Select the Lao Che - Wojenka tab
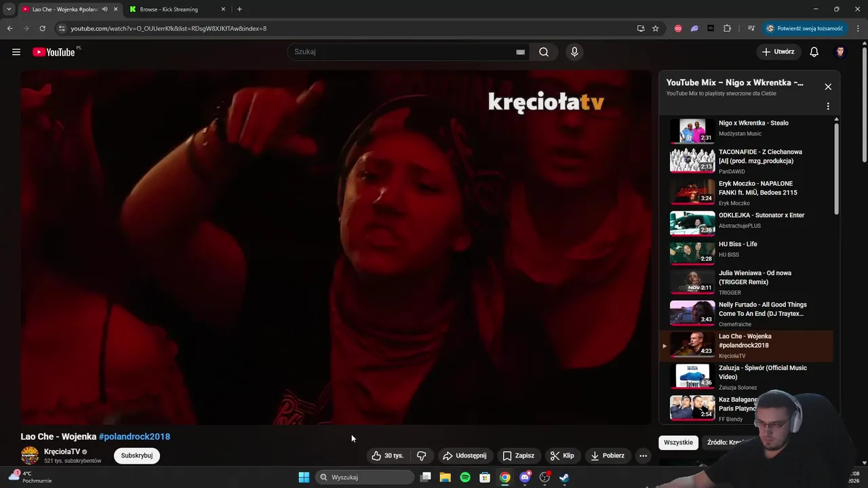868x488 pixels. tap(65, 9)
